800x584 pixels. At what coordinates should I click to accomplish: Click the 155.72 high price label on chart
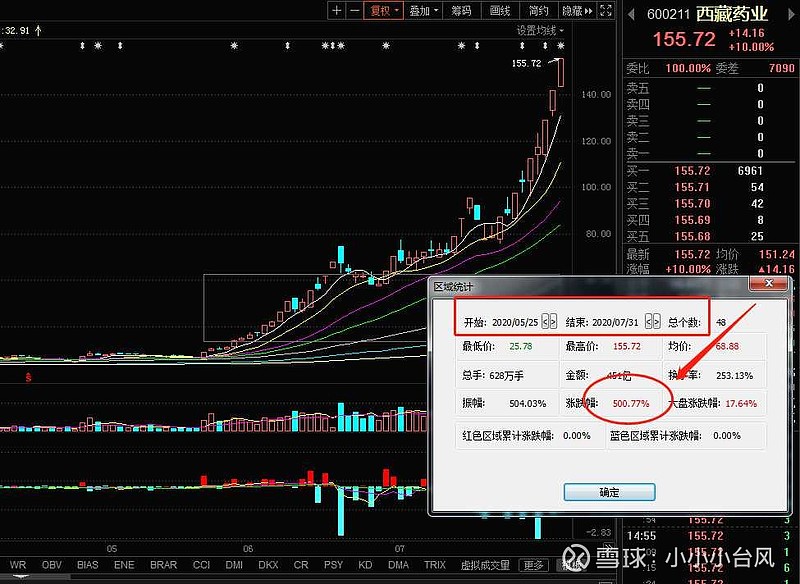526,63
